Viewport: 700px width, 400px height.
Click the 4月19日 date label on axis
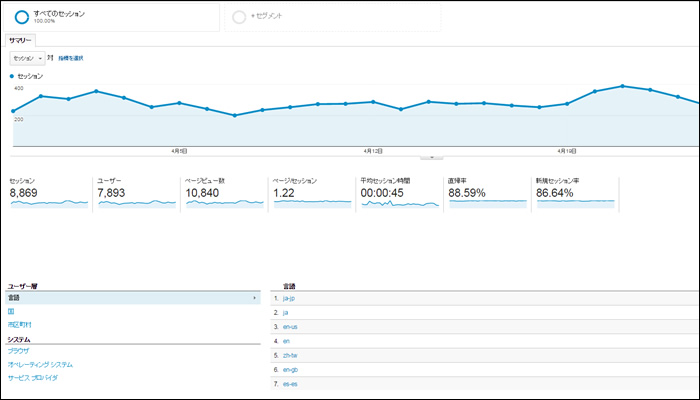tap(567, 151)
